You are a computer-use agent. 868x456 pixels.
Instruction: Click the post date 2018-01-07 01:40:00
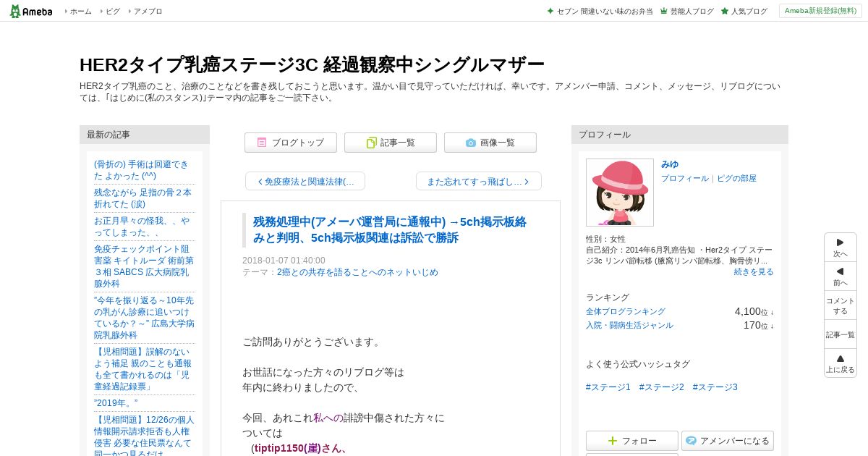point(284,261)
